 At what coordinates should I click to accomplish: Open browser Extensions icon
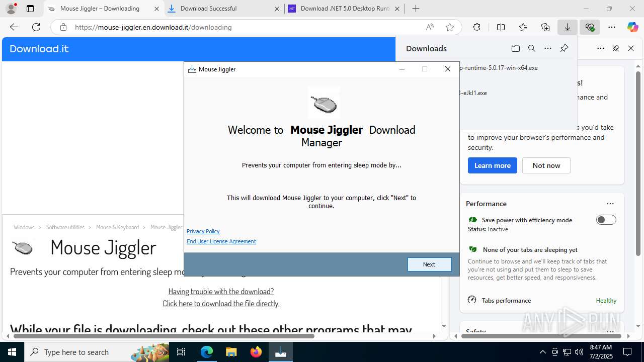click(x=476, y=27)
